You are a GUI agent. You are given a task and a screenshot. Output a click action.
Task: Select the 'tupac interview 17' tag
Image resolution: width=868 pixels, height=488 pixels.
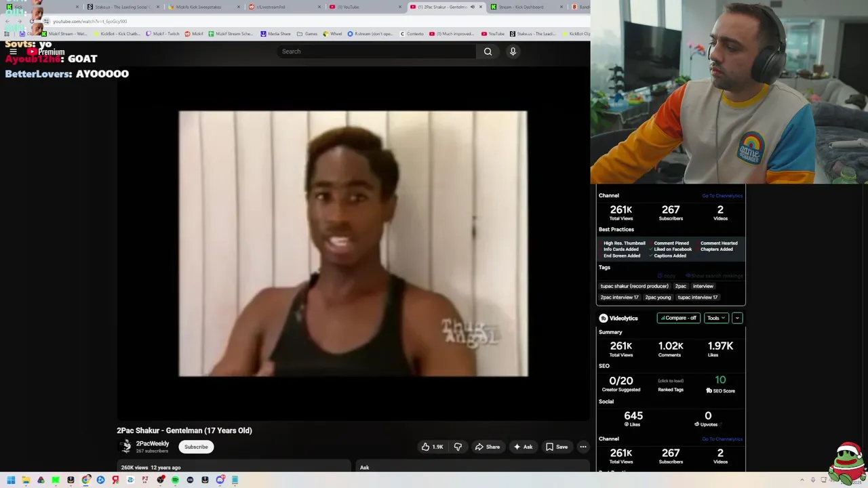click(697, 297)
